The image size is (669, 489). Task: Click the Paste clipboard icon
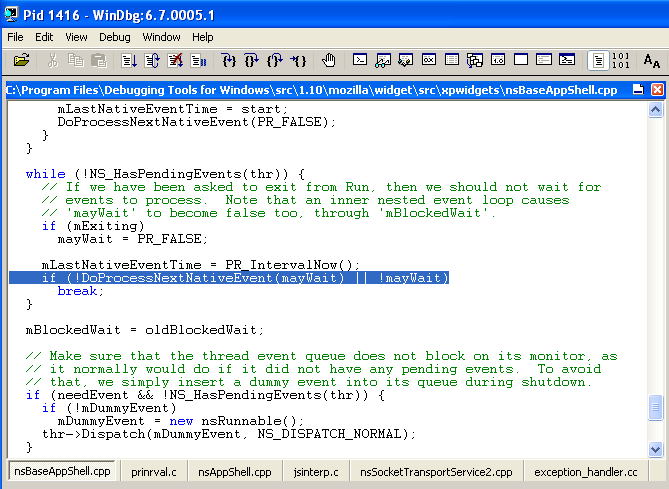click(99, 60)
